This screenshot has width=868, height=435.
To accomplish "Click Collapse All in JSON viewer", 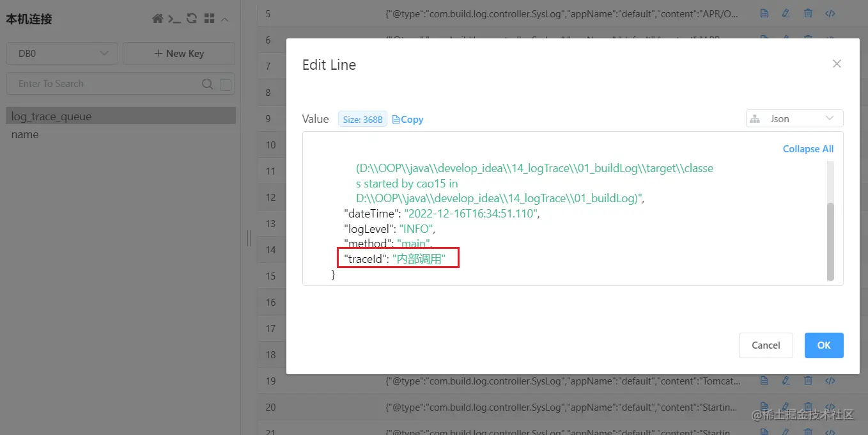I will pos(808,148).
